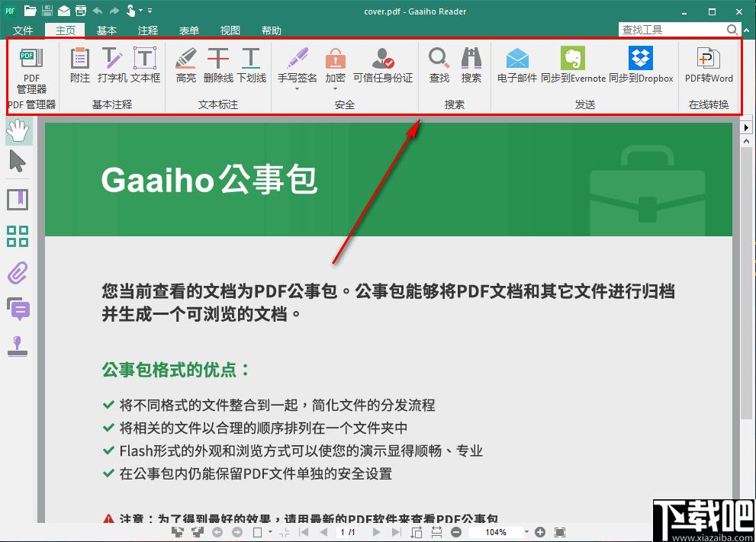Go to the first page

tap(304, 532)
